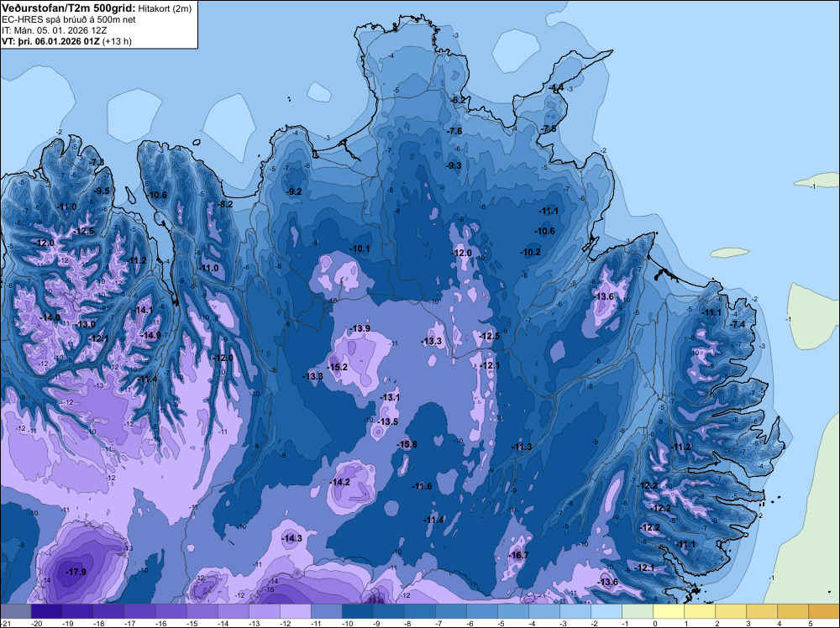Viewport: 840px width, 628px height.
Task: Click the -13.5 temperature value
Action: [387, 421]
